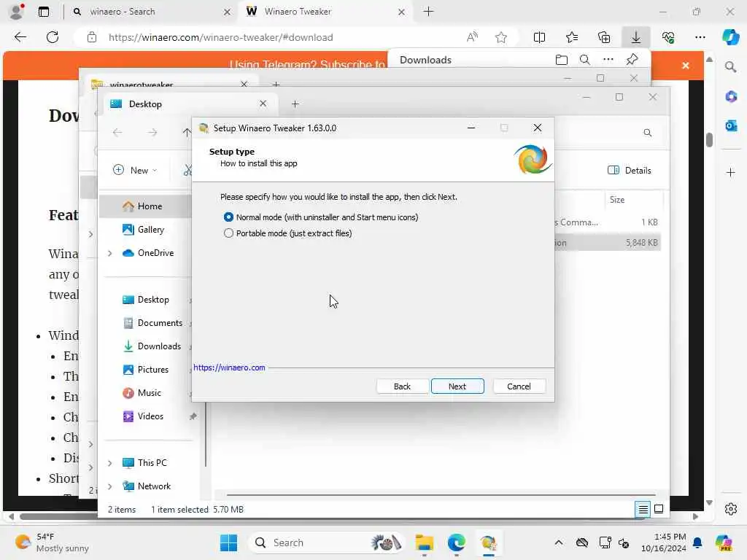Open Details pane in File Explorer
Screen dimensions: 747x560
coord(630,170)
